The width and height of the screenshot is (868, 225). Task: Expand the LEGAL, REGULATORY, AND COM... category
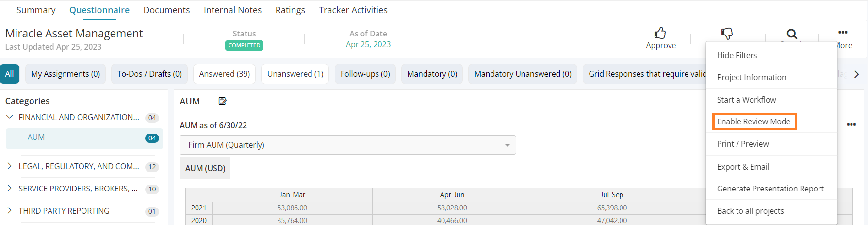click(x=9, y=166)
